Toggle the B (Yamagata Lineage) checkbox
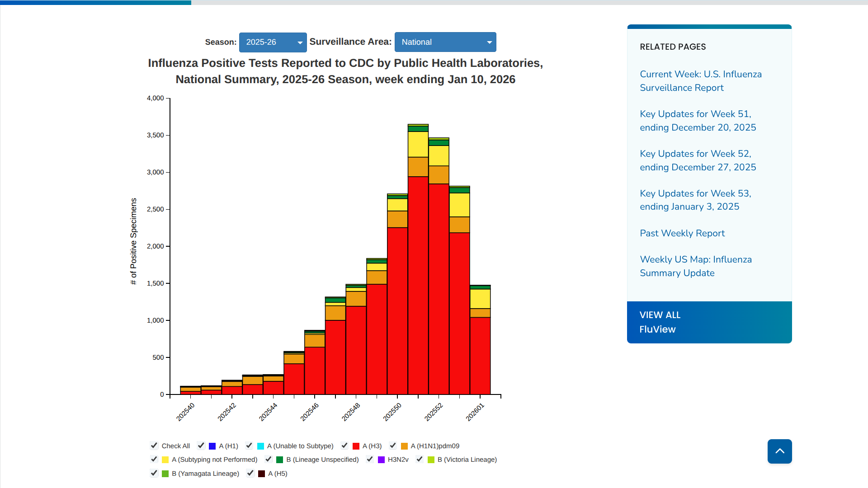Image resolution: width=868 pixels, height=488 pixels. 154,473
